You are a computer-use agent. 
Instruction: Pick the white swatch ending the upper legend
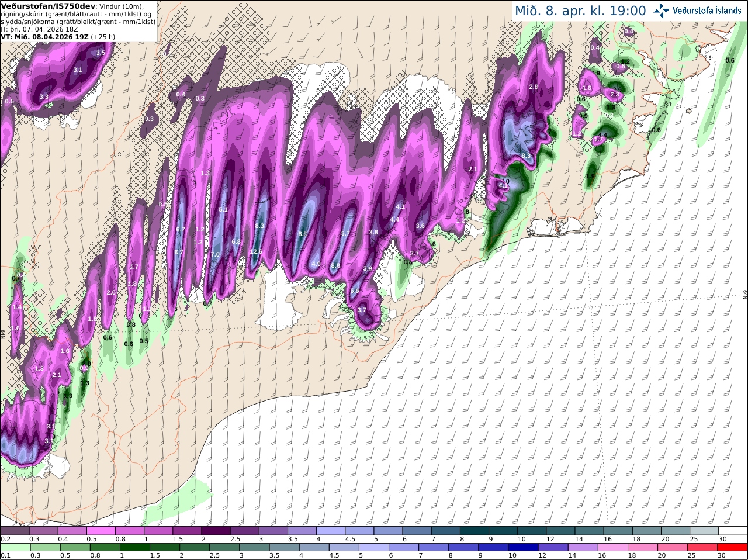point(733,531)
